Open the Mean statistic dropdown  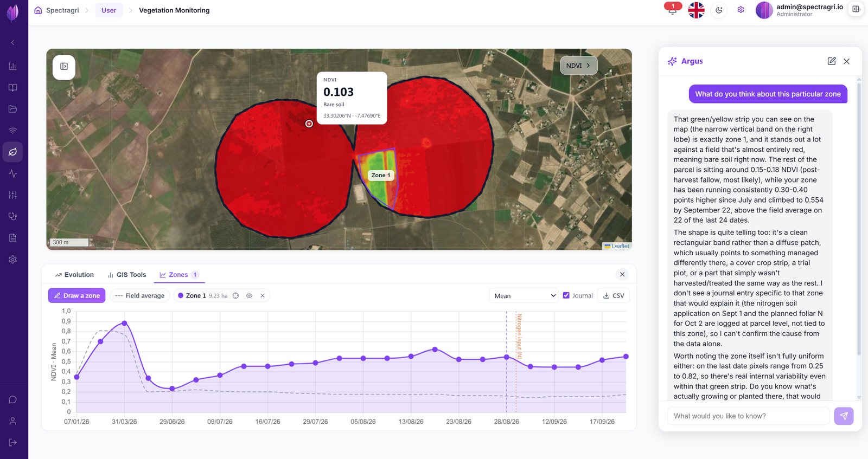(524, 296)
